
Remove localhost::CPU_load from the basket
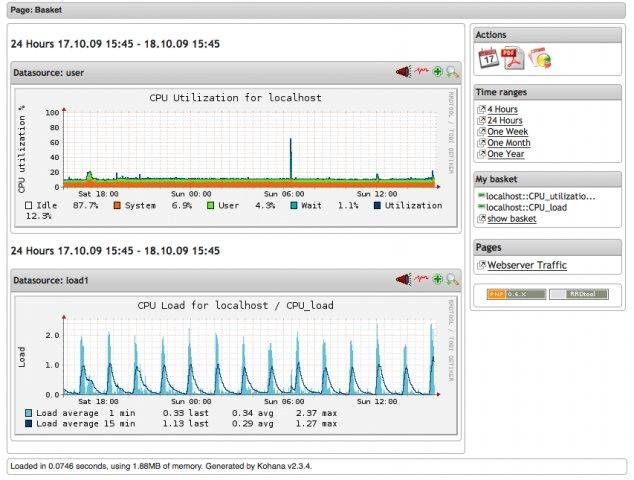click(481, 207)
